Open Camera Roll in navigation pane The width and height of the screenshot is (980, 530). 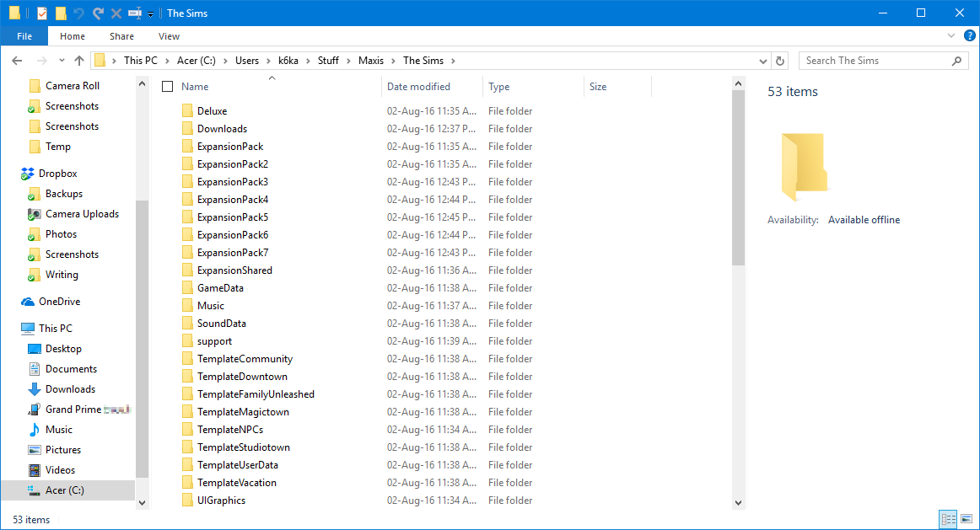point(72,85)
